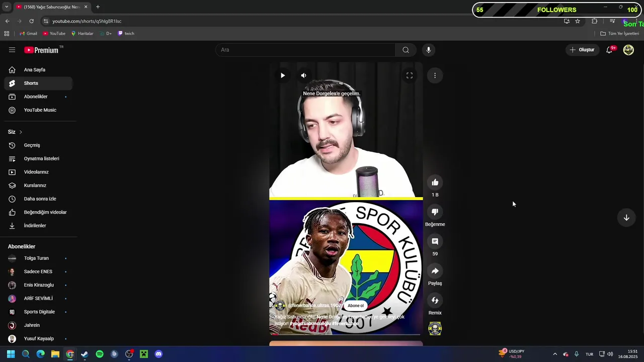Click the address bar URL
644x362 pixels.
[x=87, y=21]
